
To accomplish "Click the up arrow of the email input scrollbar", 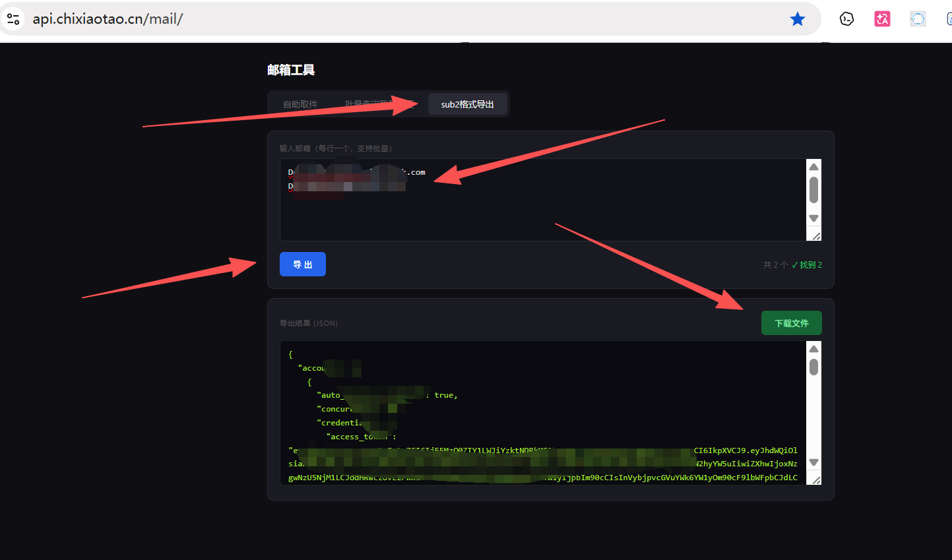I will 813,167.
